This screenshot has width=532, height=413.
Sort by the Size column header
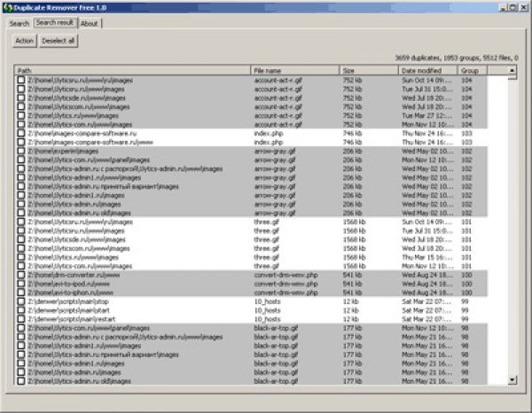pos(369,71)
